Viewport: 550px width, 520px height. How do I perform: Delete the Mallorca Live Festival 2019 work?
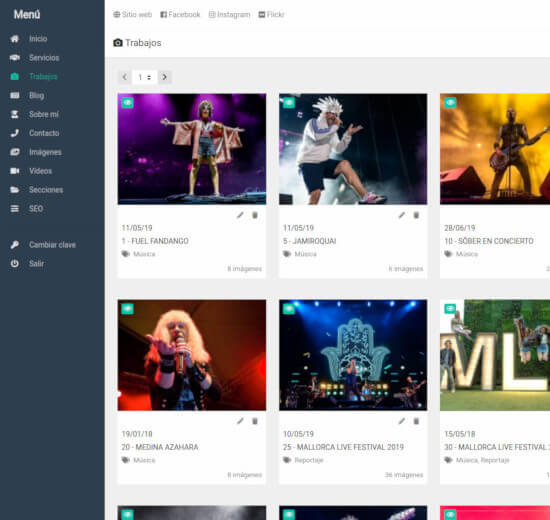point(416,421)
